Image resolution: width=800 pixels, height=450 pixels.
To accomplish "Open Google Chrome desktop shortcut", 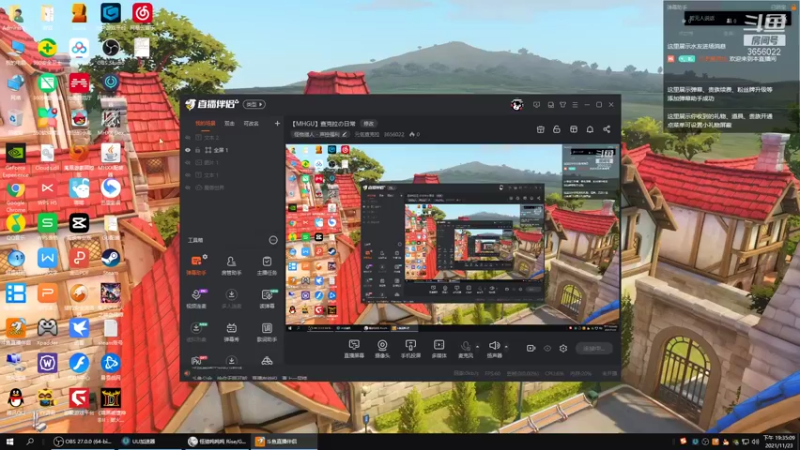I will tap(16, 196).
